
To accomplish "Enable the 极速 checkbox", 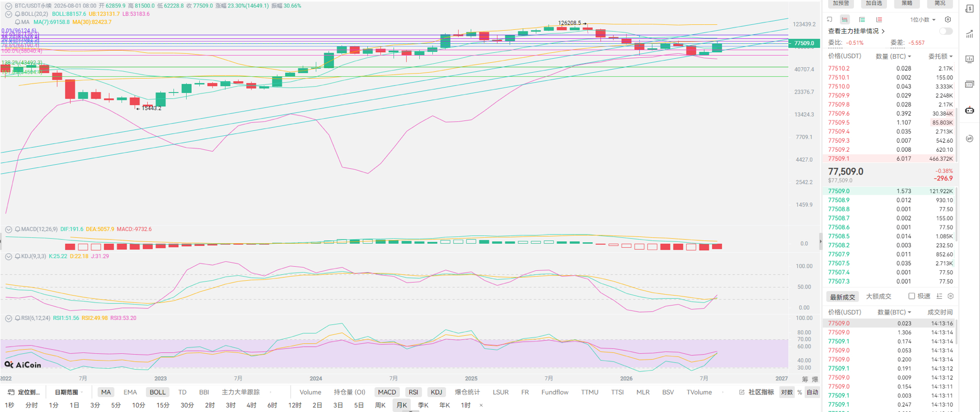I will click(911, 296).
